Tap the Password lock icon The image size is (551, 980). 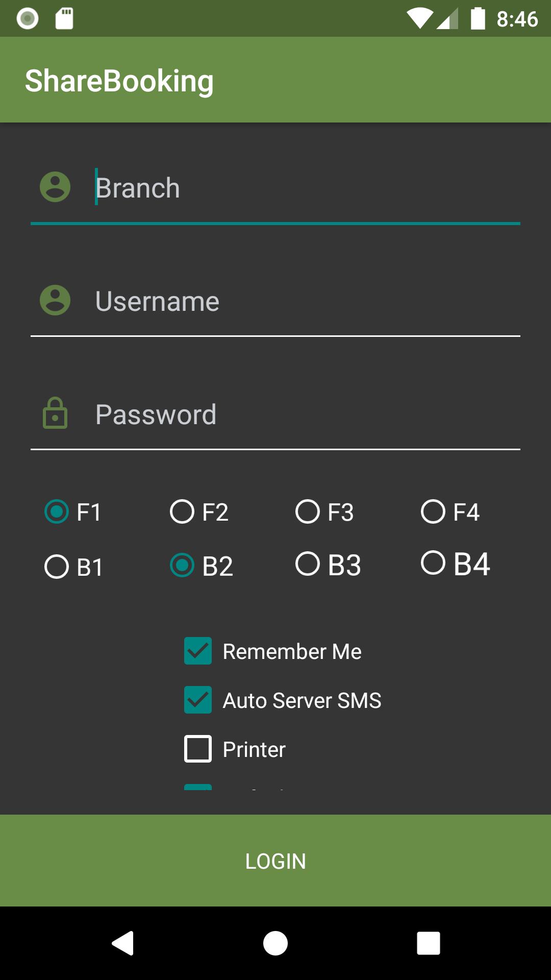55,413
